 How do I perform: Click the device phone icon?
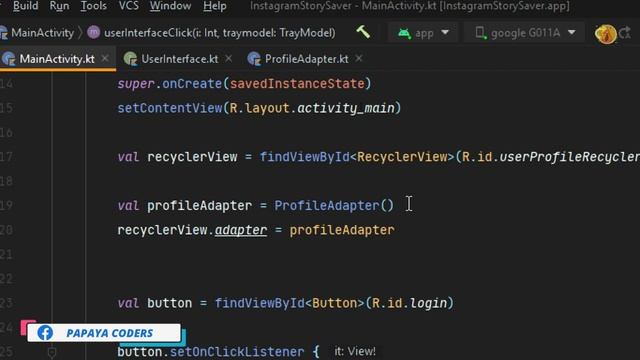[480, 33]
